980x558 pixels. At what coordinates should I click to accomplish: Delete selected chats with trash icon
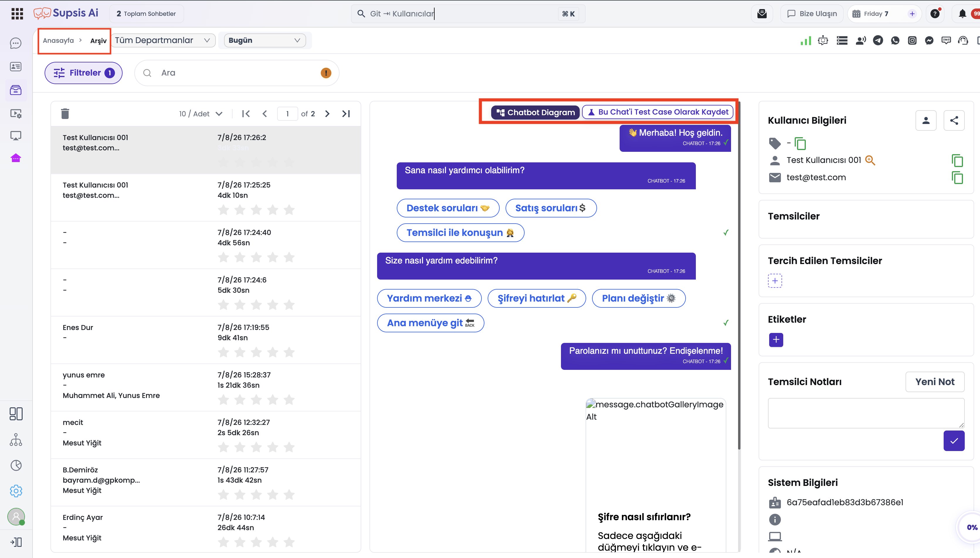point(65,113)
